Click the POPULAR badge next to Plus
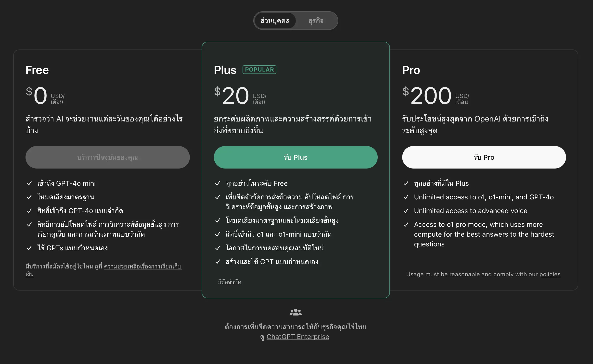Screen dimensions: 593x364 (259, 70)
